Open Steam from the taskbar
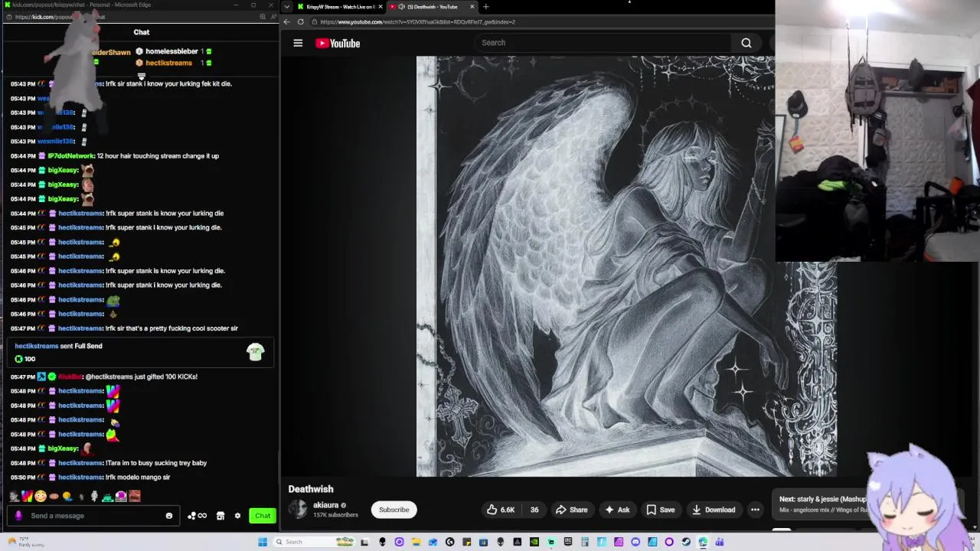The height and width of the screenshot is (551, 980). (x=686, y=542)
